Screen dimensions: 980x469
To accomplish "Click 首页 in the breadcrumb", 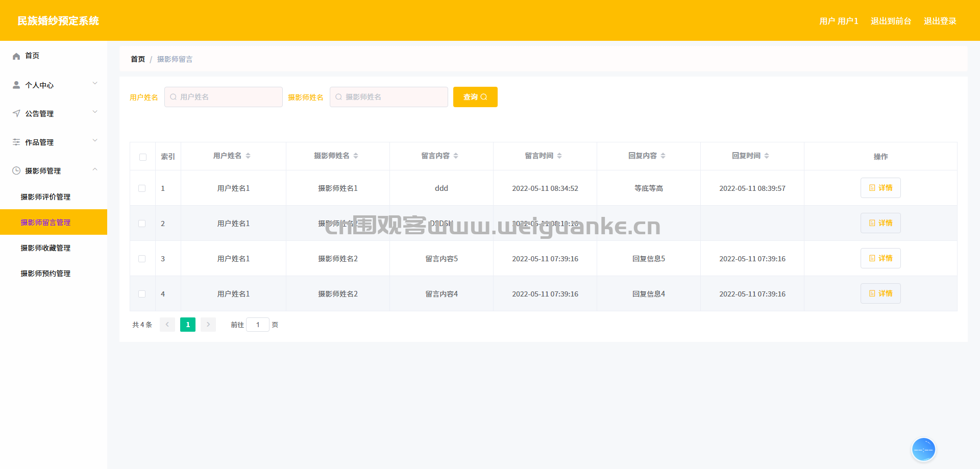I will click(x=138, y=59).
